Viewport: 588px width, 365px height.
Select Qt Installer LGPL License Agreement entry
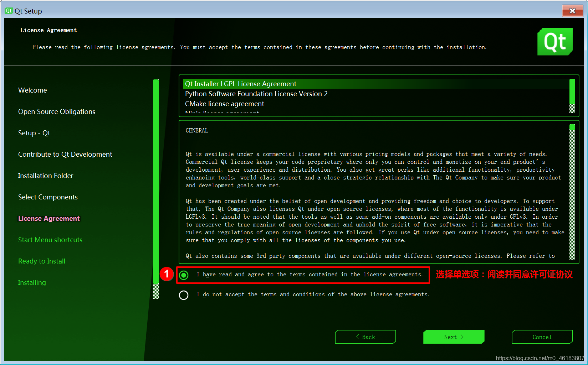[x=376, y=84]
